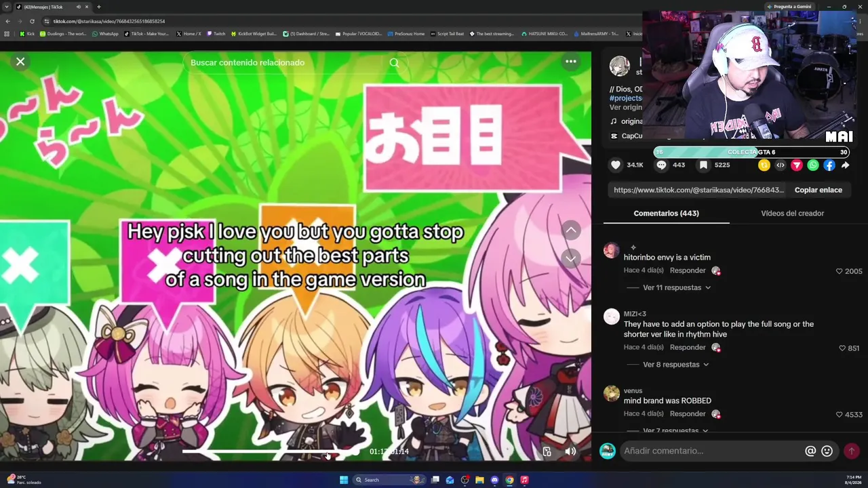Screen dimensions: 868x488
Task: Open the 'Home / X' bookmark
Action: pos(188,34)
